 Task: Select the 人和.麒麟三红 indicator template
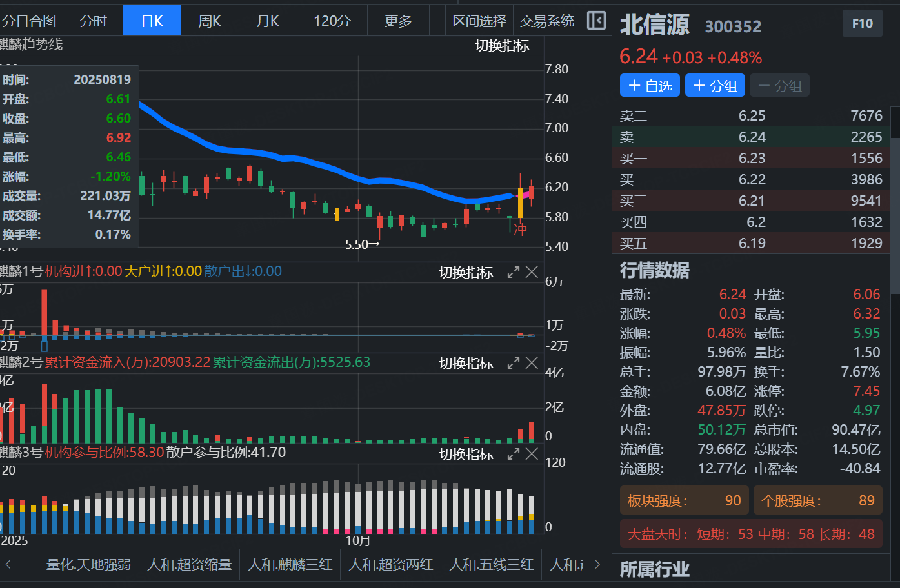(290, 565)
